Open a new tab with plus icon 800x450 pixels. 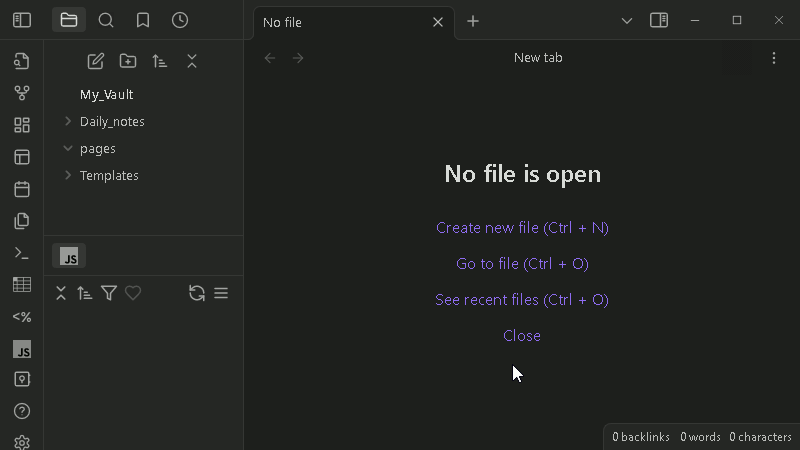coord(473,21)
